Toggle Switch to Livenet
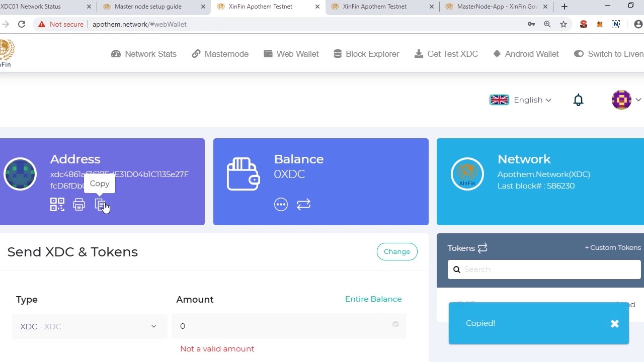 pyautogui.click(x=609, y=54)
